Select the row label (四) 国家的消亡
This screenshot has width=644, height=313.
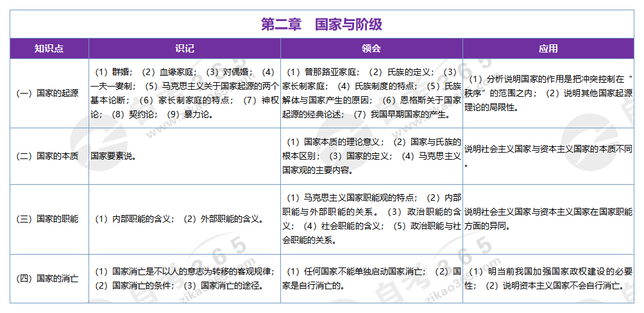tap(49, 278)
